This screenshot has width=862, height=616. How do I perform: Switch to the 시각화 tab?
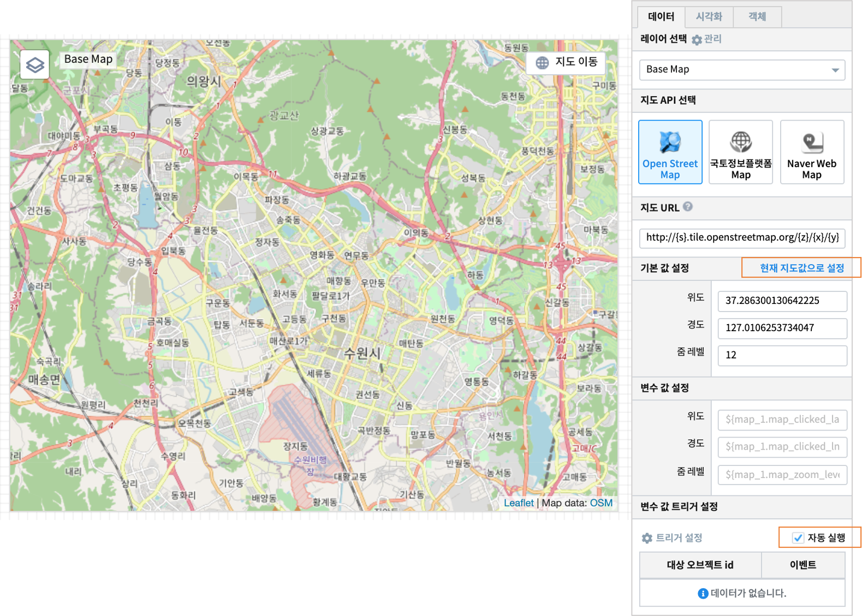[709, 16]
